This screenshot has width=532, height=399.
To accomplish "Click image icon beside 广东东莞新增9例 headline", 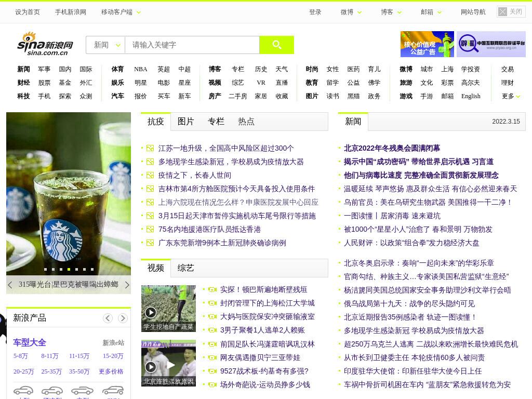I will point(150,243).
